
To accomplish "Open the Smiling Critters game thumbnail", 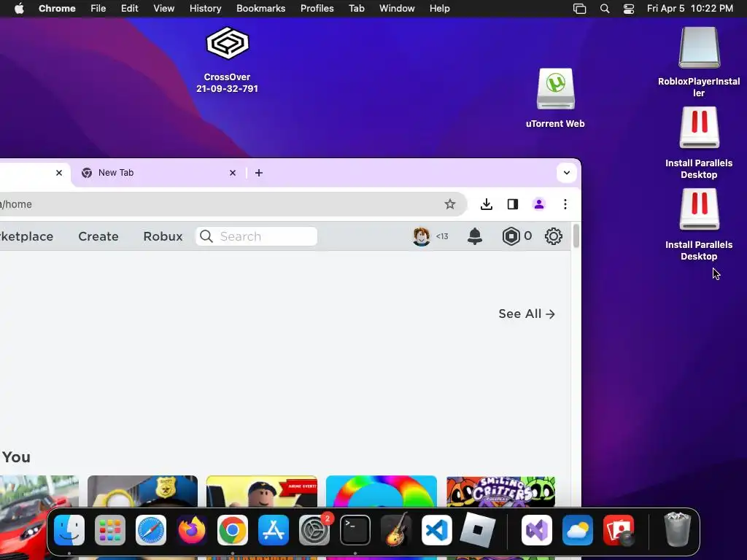I will tap(500, 491).
